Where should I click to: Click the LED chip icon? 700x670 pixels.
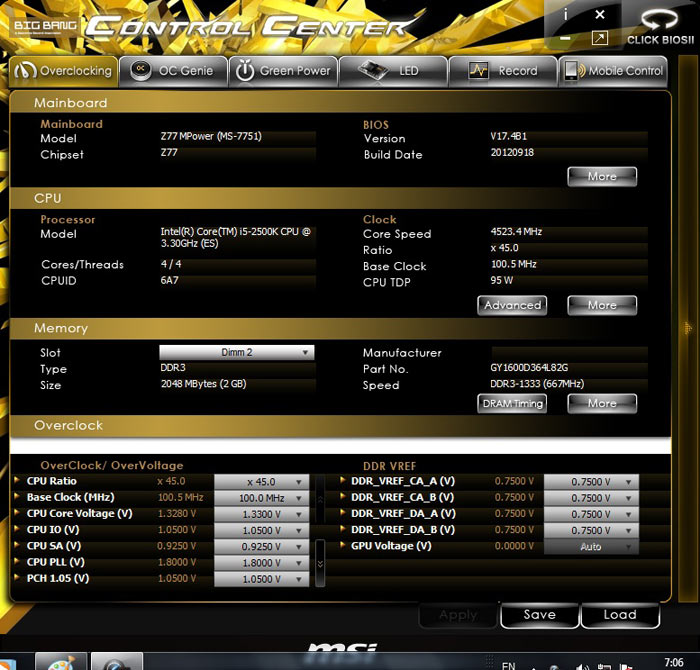point(373,70)
